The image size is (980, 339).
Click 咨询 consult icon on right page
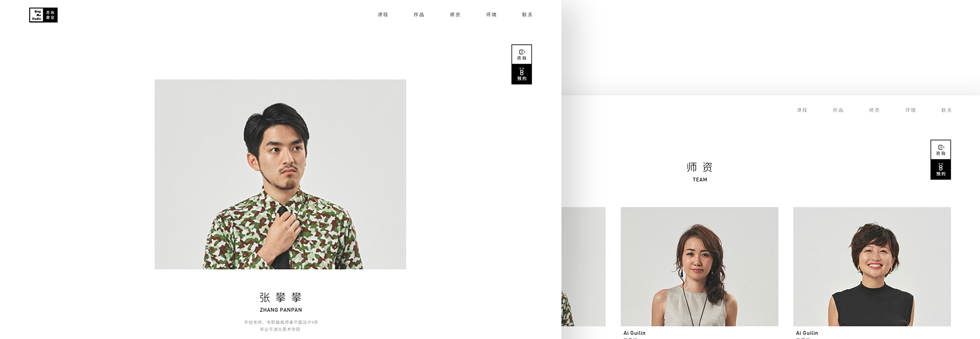941,150
